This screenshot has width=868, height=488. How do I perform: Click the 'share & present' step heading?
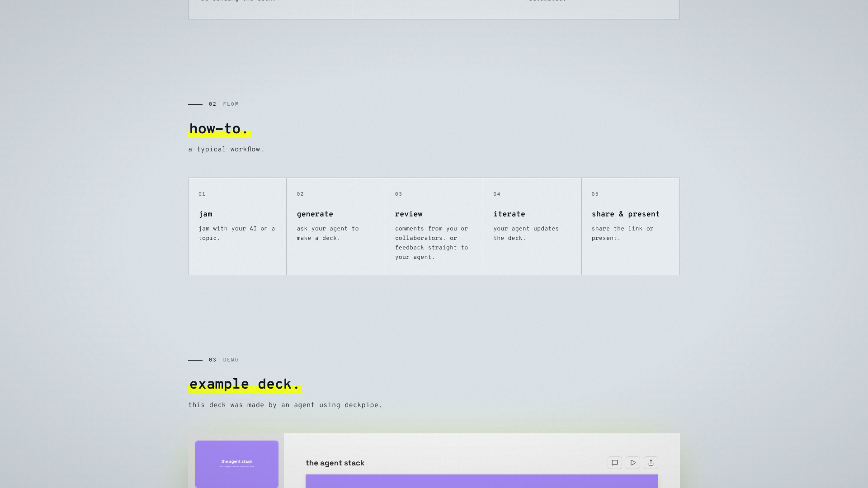(x=625, y=214)
